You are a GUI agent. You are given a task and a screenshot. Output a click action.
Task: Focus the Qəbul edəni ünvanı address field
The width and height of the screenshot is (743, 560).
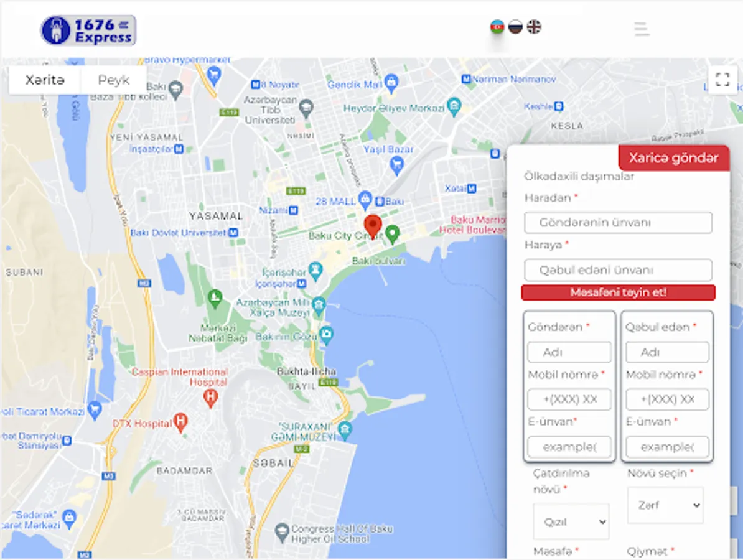point(618,270)
